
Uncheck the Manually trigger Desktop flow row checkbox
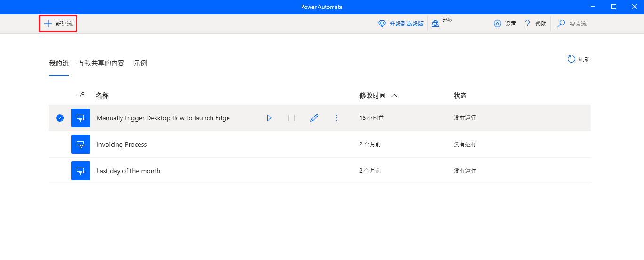(x=60, y=118)
